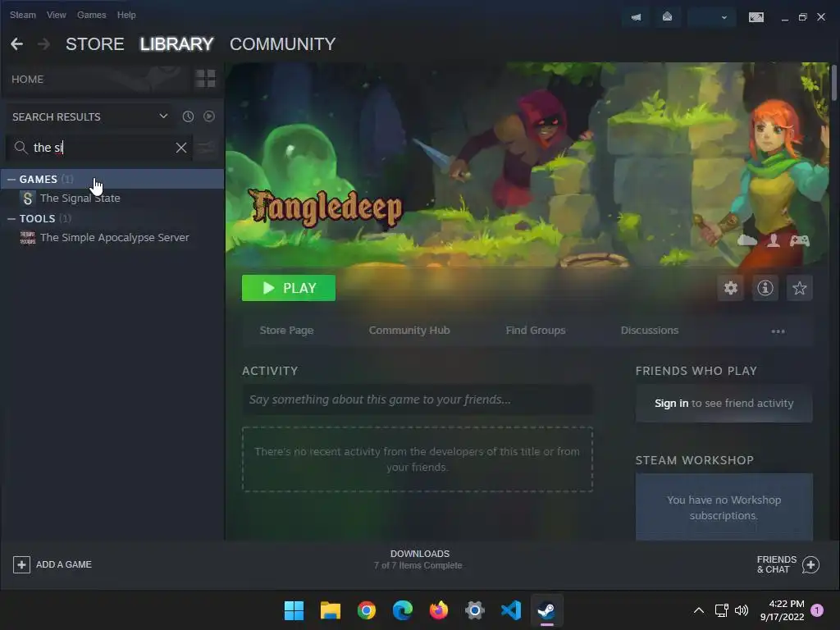This screenshot has height=630, width=840.
Task: Open the clock showing 4:22 PM
Action: [782, 610]
